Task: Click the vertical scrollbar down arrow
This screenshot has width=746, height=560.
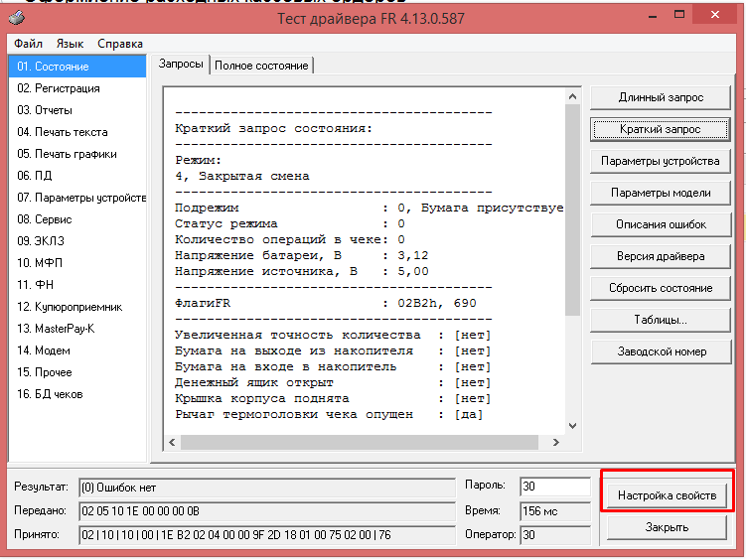Action: click(x=571, y=425)
